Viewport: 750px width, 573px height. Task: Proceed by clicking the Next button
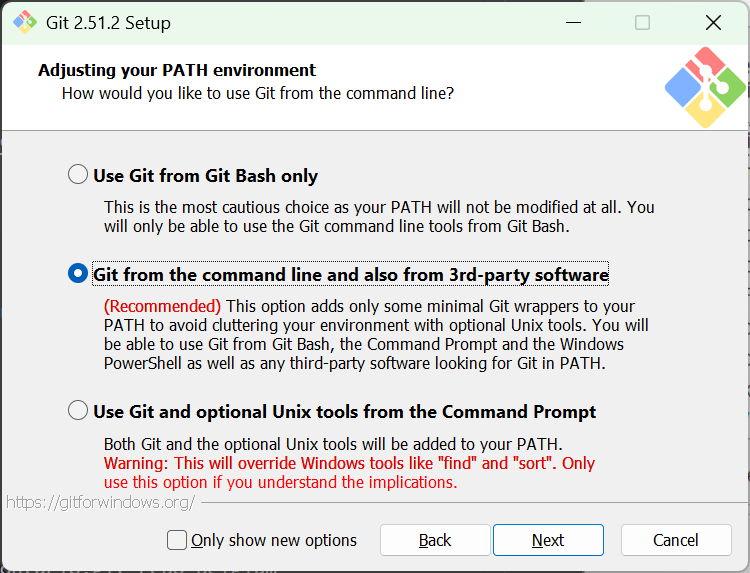(548, 540)
